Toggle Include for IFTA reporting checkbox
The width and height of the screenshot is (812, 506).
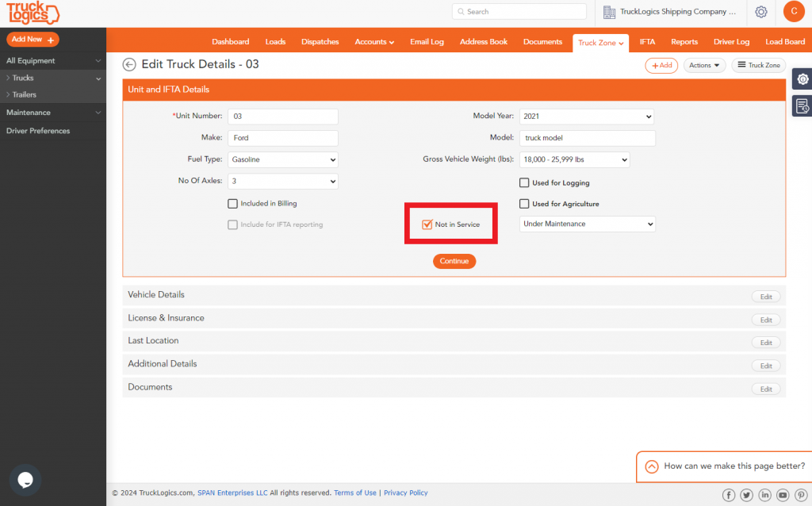coord(232,224)
